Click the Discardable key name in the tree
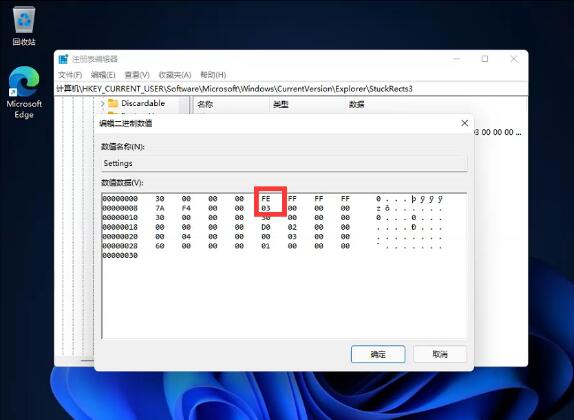Image resolution: width=574 pixels, height=420 pixels. point(143,103)
